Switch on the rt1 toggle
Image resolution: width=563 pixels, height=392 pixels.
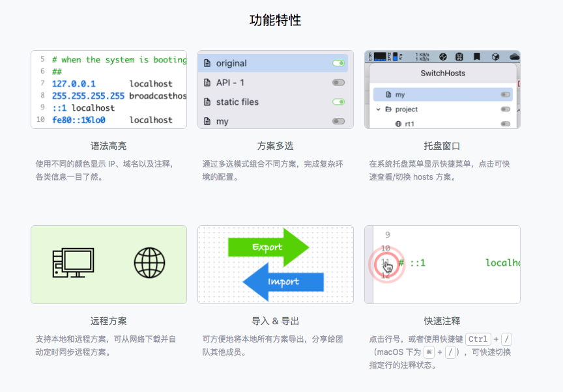[x=506, y=124]
